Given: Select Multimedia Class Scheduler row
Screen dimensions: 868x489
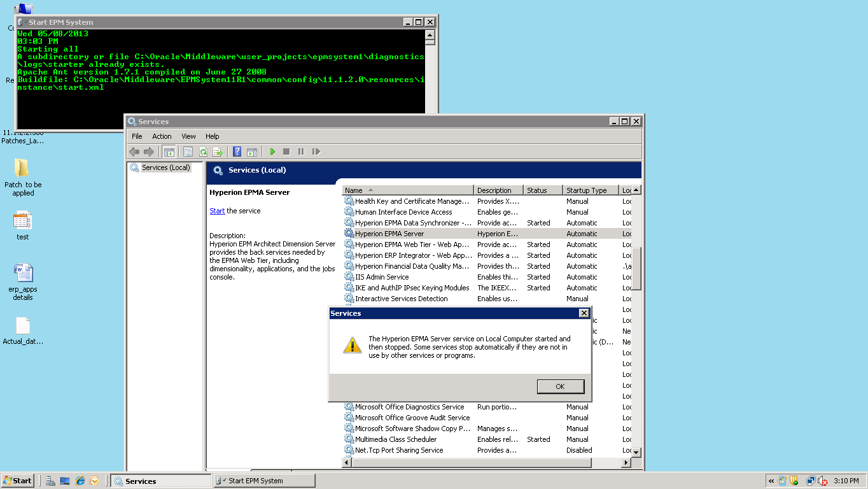Looking at the screenshot, I should point(487,439).
